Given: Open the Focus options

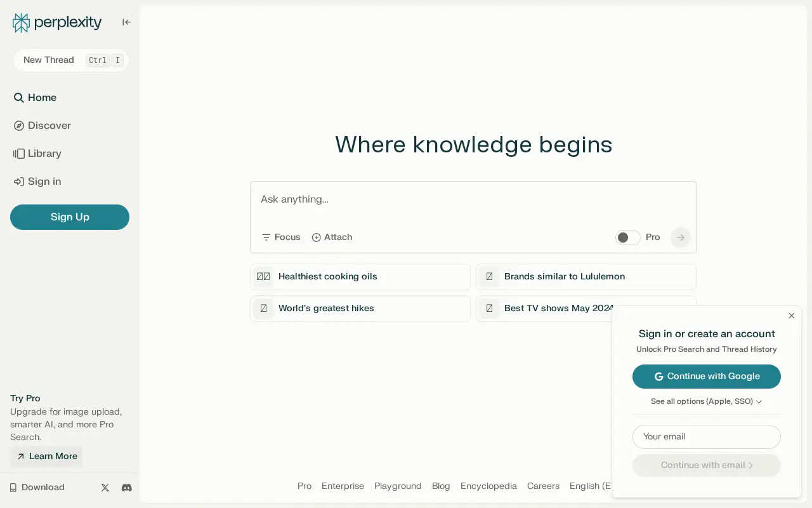Looking at the screenshot, I should 281,237.
